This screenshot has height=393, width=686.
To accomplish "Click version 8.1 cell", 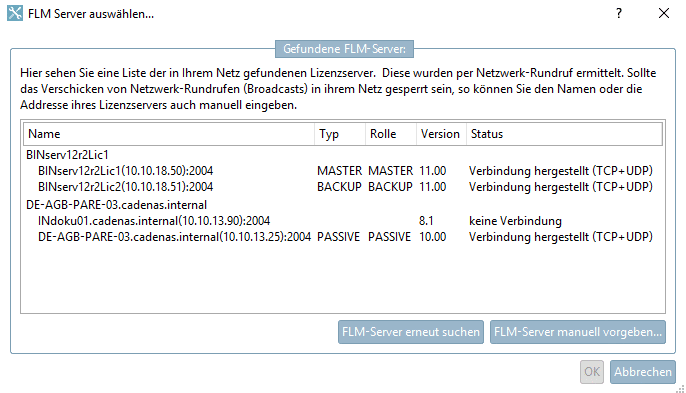I will click(426, 221).
